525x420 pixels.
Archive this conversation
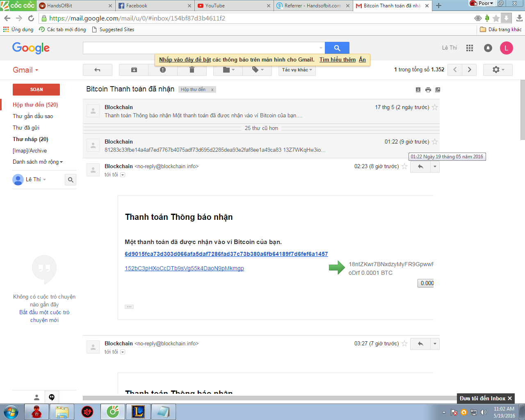coord(134,70)
